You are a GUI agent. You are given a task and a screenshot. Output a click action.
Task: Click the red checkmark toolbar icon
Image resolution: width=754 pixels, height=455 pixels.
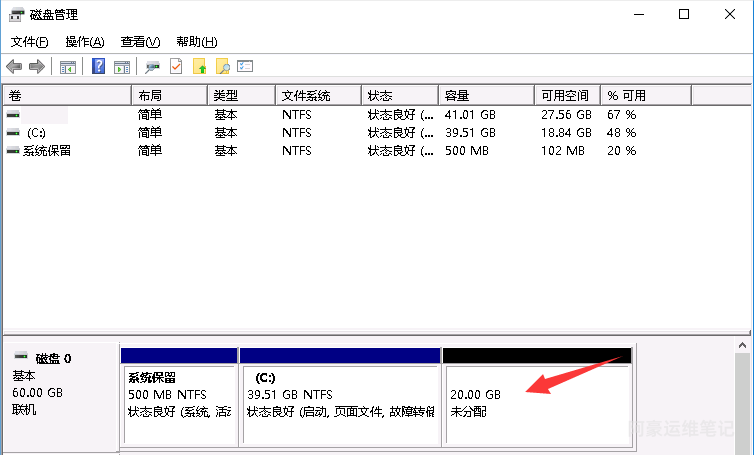(176, 67)
